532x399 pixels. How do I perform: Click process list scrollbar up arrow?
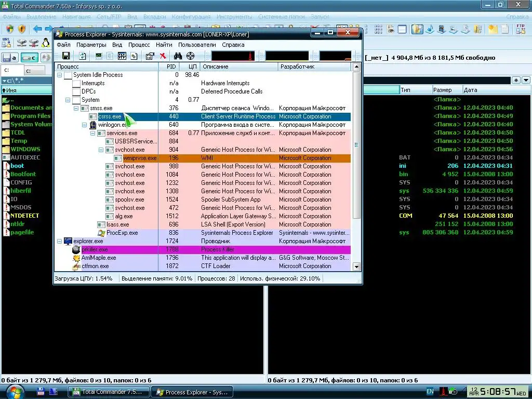356,66
